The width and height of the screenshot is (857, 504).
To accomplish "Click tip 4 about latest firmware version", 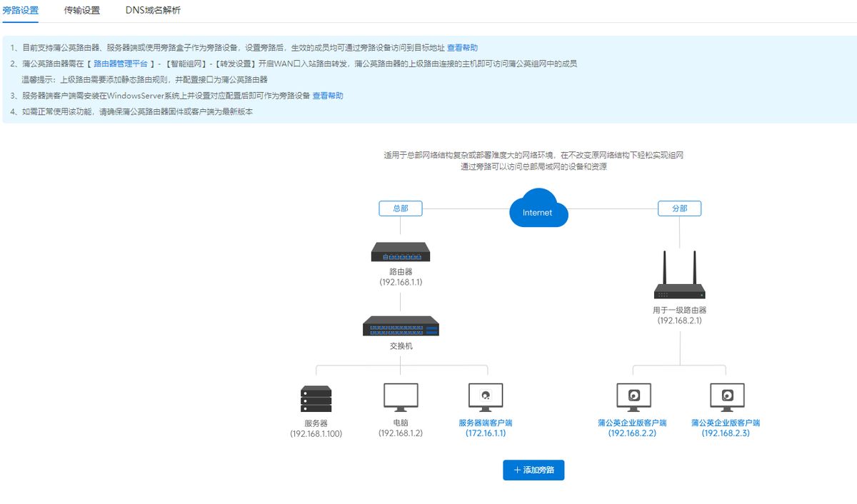I will pos(132,112).
